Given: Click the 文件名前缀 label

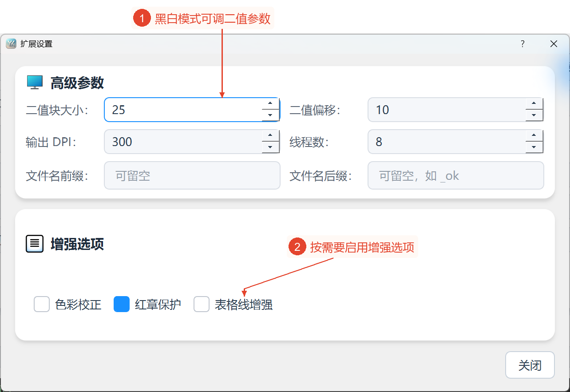Looking at the screenshot, I should [57, 176].
